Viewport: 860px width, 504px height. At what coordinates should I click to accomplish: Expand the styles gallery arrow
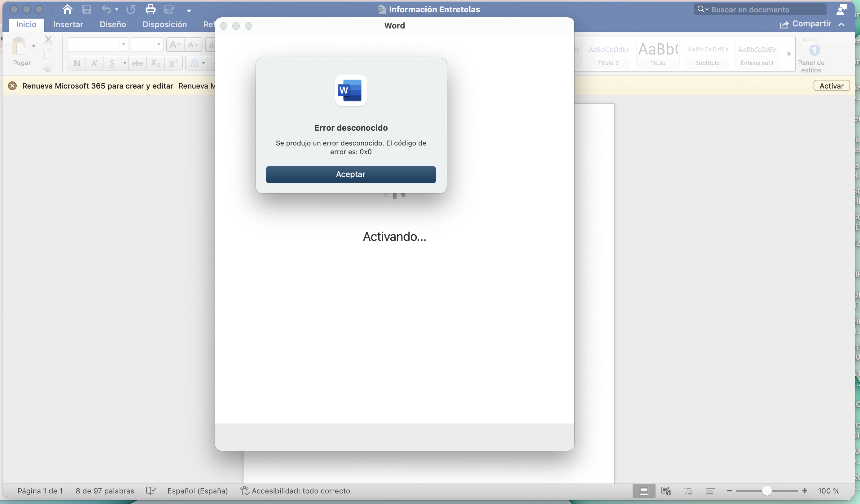[x=789, y=54]
